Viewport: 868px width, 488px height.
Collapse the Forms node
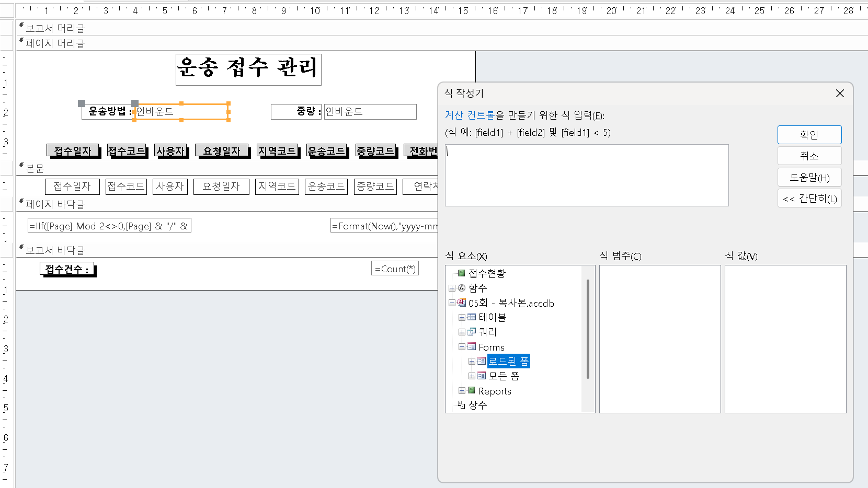pyautogui.click(x=462, y=347)
